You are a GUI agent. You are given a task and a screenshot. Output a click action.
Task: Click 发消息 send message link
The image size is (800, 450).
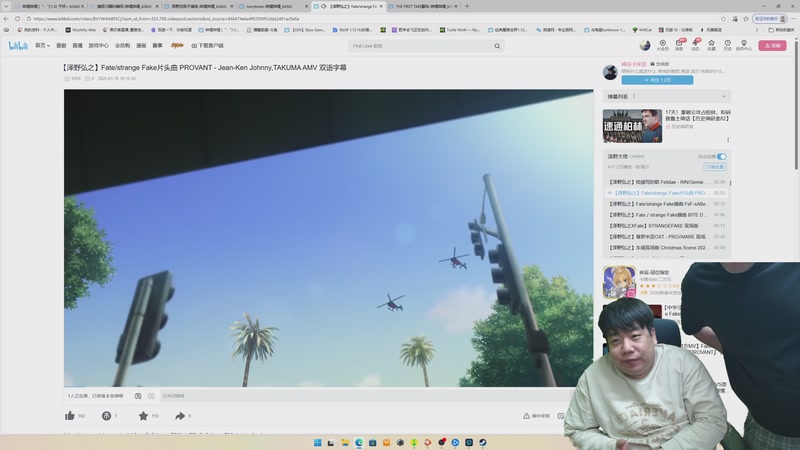tap(660, 64)
